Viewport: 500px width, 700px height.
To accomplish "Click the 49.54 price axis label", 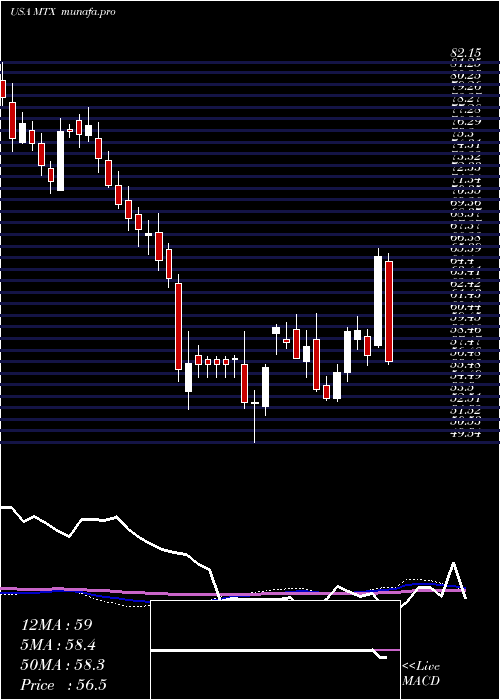I will [467, 432].
